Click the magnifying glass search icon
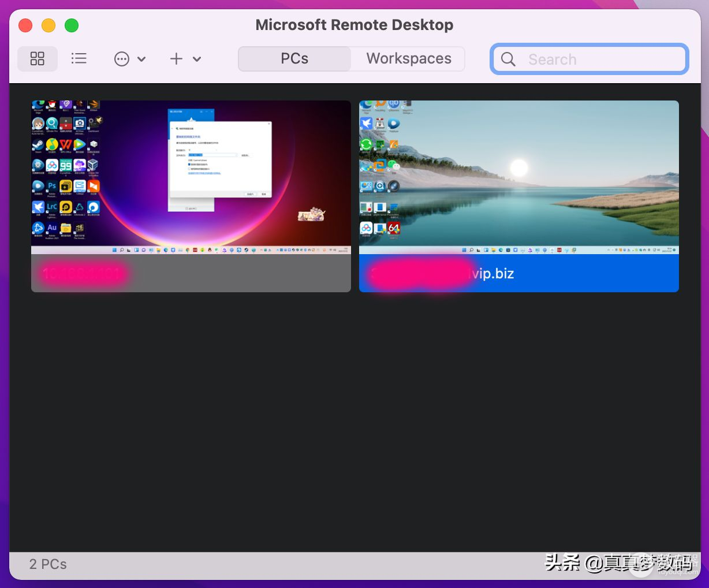The image size is (709, 588). click(x=508, y=59)
